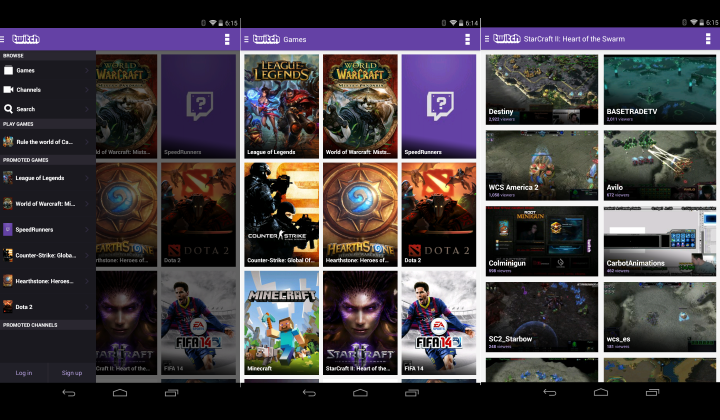The height and width of the screenshot is (420, 720).
Task: Watch WCS America 2 stream
Action: pos(542,165)
